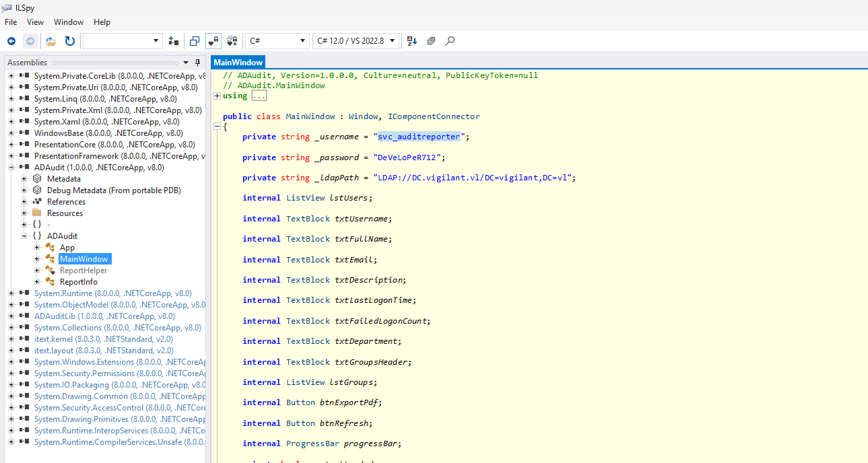This screenshot has height=463, width=868.
Task: Click the manage assembly lists icon
Action: pos(174,41)
